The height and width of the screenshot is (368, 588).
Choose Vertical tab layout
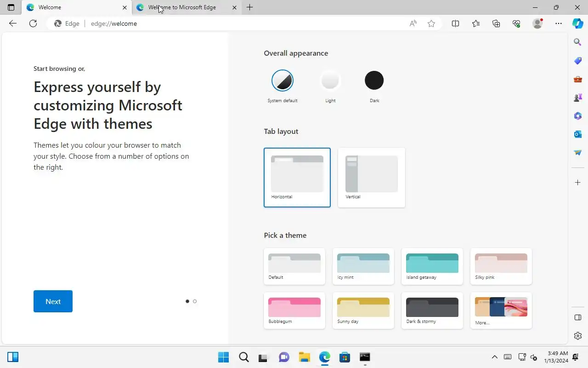(372, 178)
